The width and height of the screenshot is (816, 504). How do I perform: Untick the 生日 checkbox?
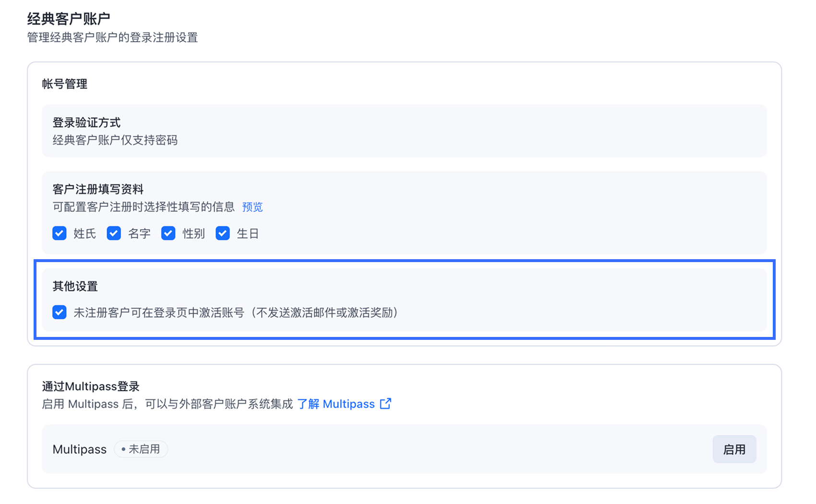point(223,233)
